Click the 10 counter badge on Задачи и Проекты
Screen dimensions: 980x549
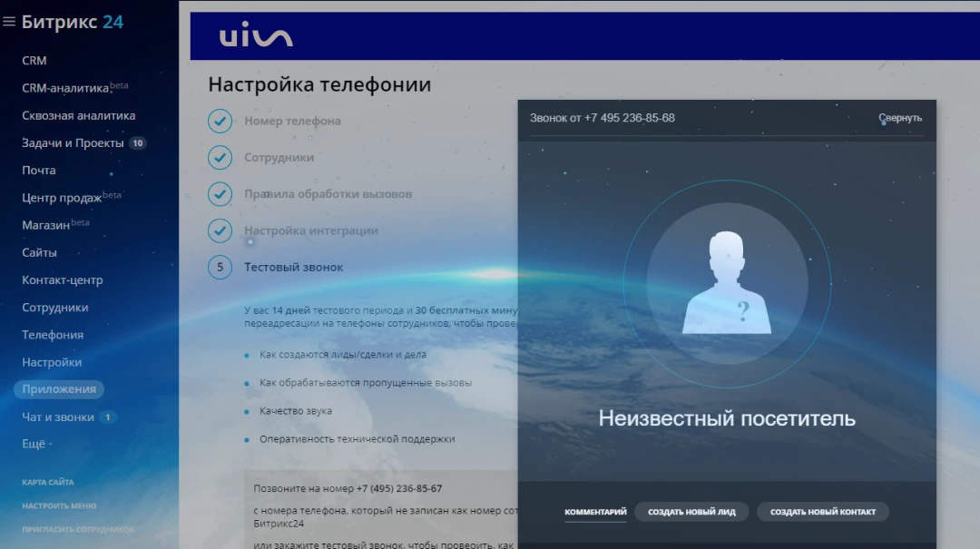(138, 143)
